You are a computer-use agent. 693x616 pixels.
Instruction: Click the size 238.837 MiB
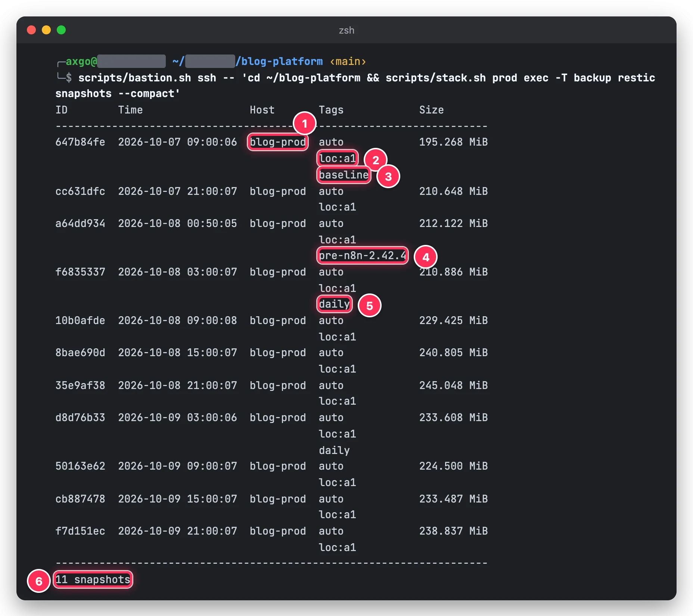coord(453,531)
